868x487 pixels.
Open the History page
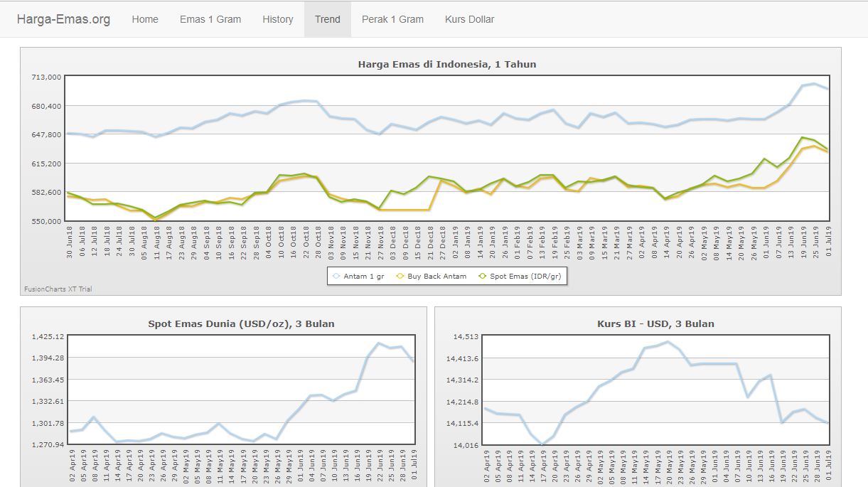click(278, 19)
